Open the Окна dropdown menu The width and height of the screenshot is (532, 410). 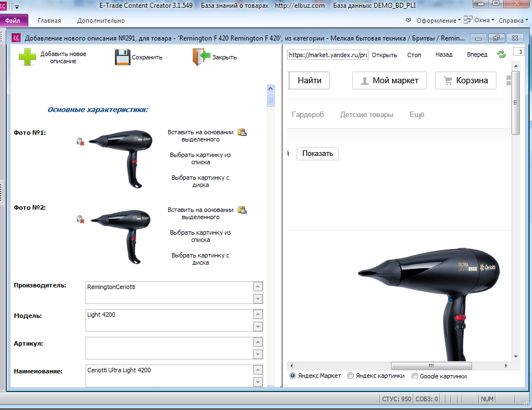tap(484, 20)
